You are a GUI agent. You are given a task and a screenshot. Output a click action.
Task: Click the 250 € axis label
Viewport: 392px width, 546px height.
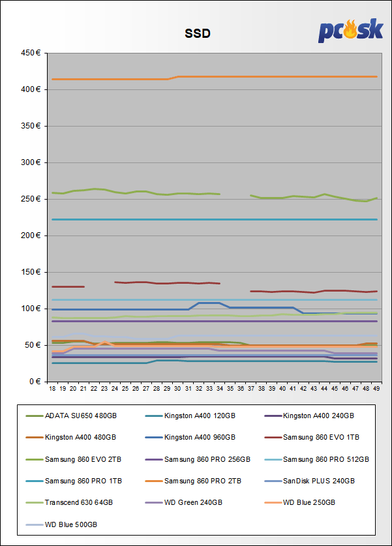31,199
